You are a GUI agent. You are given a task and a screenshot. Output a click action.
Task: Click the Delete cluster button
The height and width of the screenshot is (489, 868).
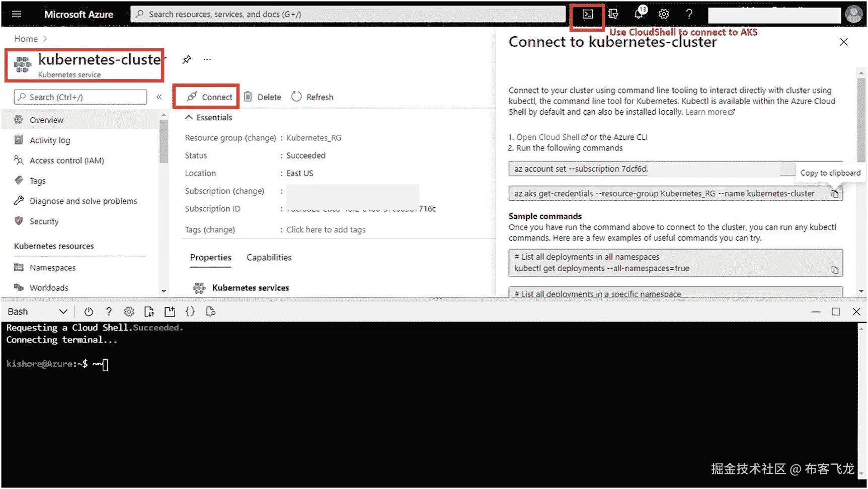[262, 97]
